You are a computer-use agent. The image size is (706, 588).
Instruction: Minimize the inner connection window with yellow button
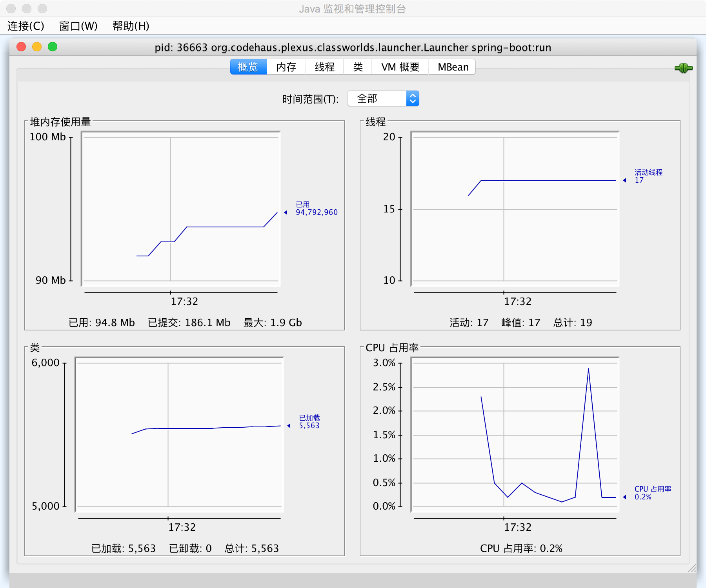37,47
